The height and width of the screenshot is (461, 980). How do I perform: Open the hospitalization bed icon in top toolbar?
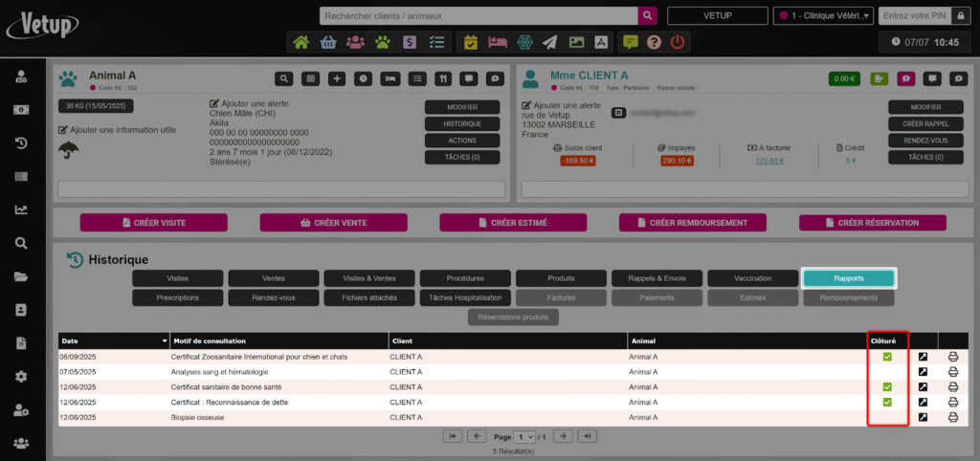[498, 42]
